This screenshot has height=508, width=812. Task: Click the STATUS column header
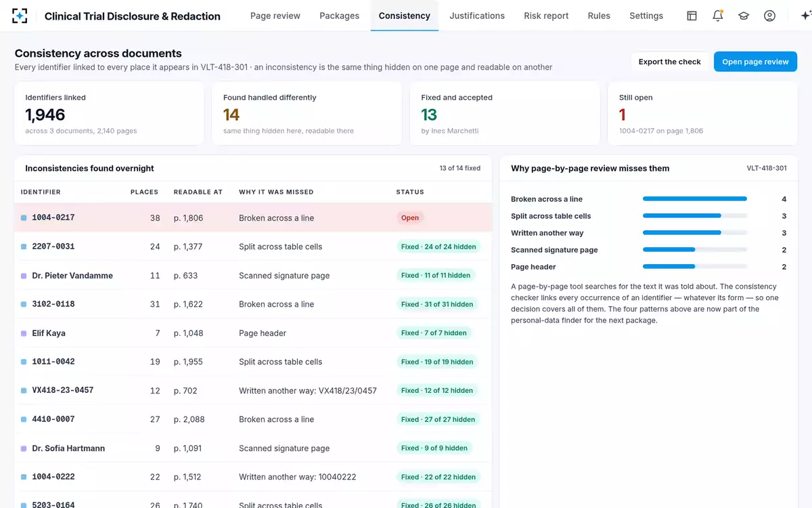pyautogui.click(x=410, y=192)
